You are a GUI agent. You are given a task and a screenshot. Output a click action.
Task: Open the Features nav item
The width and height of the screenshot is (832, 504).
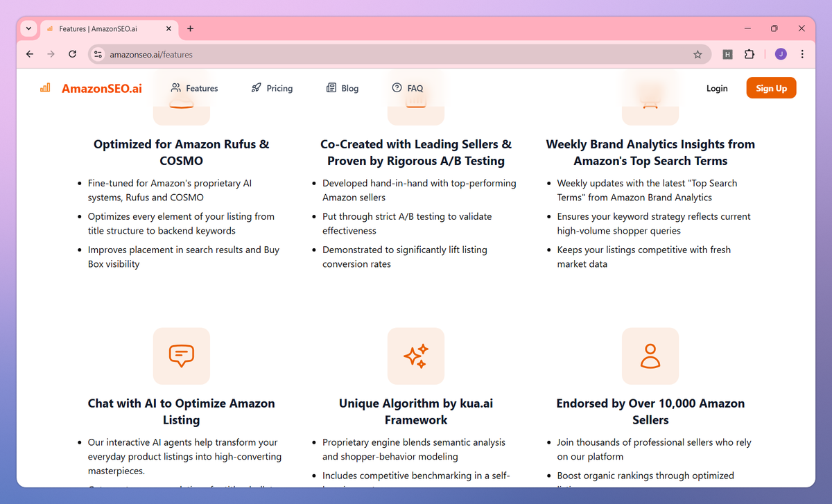point(194,88)
